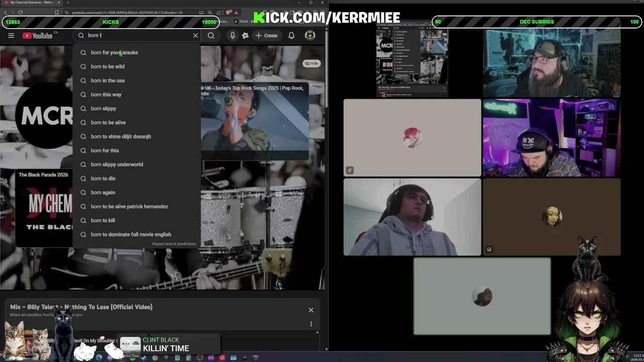Image resolution: width=644 pixels, height=362 pixels.
Task: Select the 'born to kill' suggestion
Action: 137,220
